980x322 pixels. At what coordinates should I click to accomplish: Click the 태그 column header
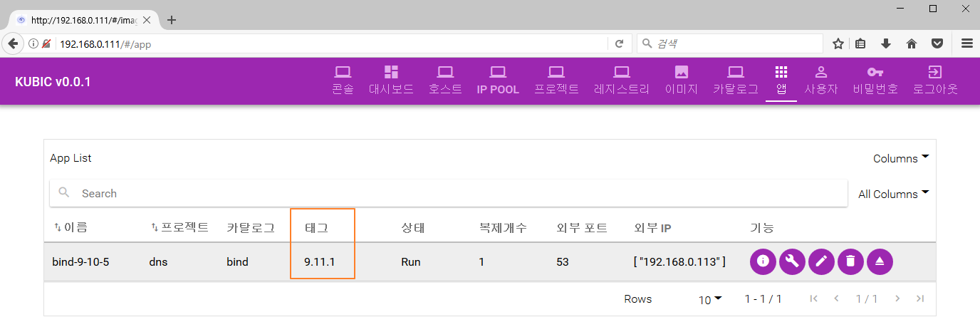tap(316, 228)
